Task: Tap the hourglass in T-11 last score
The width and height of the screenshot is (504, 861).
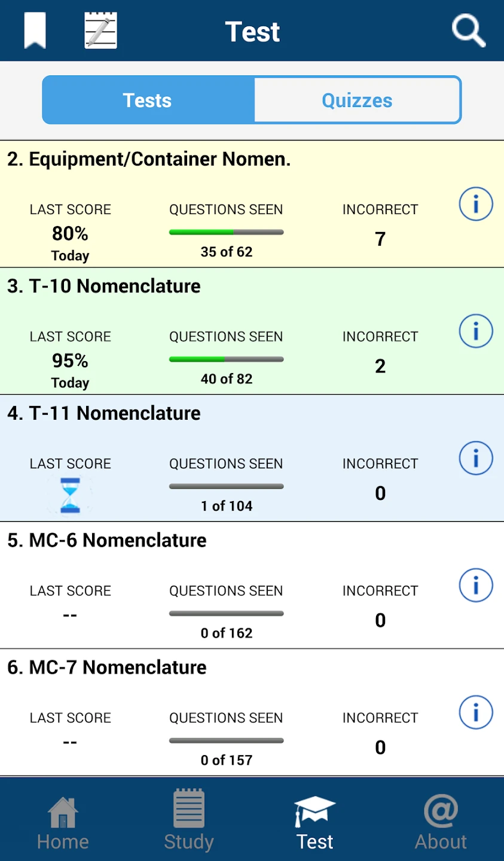Action: [70, 495]
